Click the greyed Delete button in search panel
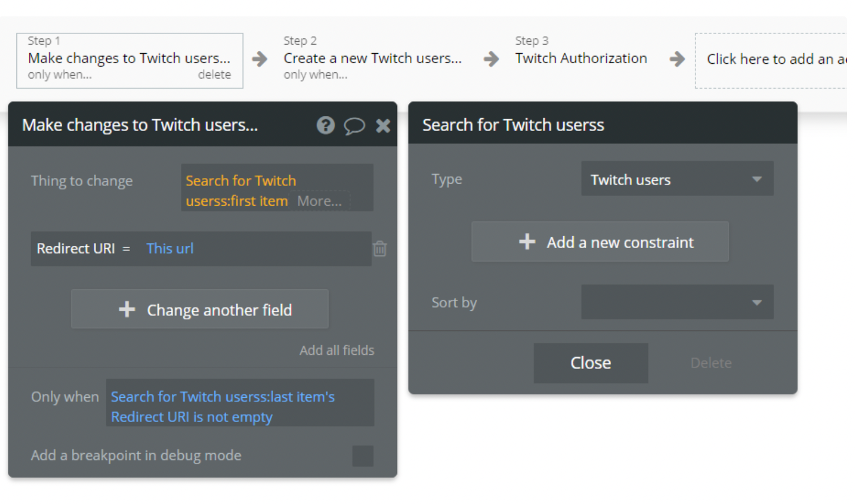The height and width of the screenshot is (504, 855). click(x=711, y=363)
